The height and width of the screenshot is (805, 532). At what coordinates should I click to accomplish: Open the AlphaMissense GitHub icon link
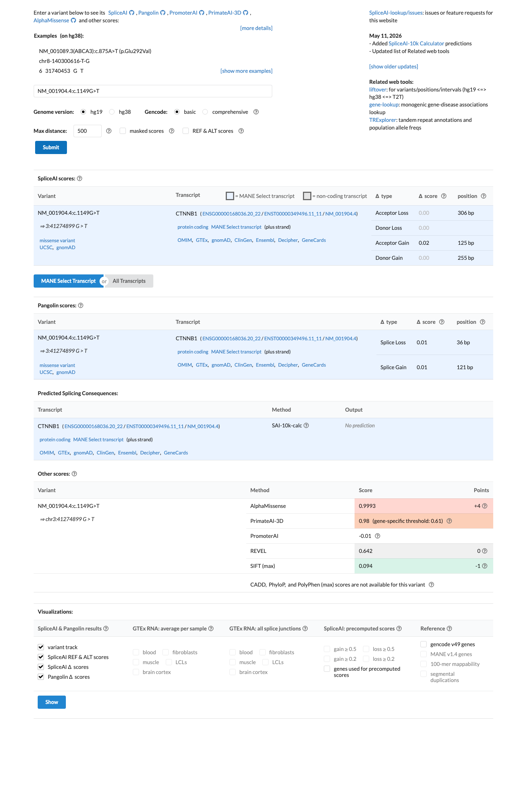(x=74, y=20)
